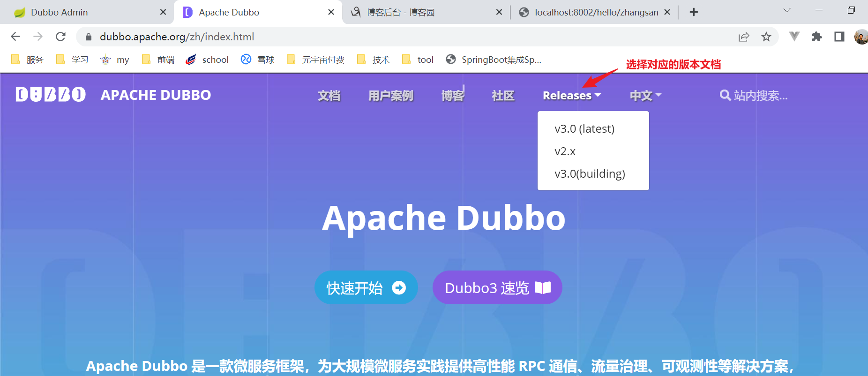Switch to the localhost:8002/hello/zhangsan tab
The image size is (868, 376).
pos(593,12)
